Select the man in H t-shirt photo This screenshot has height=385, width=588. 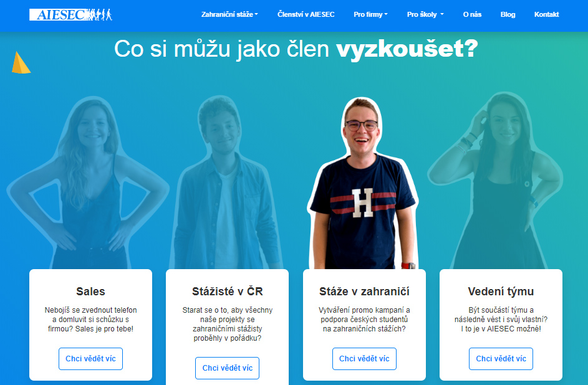[x=363, y=183]
